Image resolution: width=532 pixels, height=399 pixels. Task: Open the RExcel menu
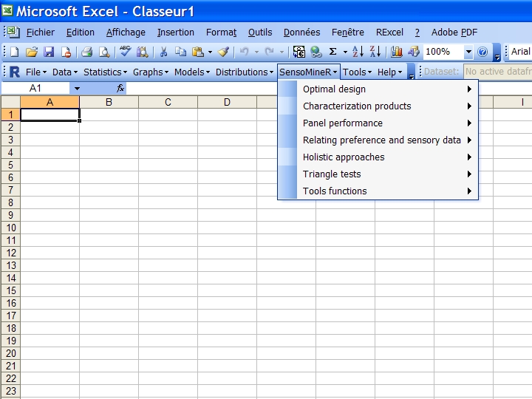pos(389,33)
